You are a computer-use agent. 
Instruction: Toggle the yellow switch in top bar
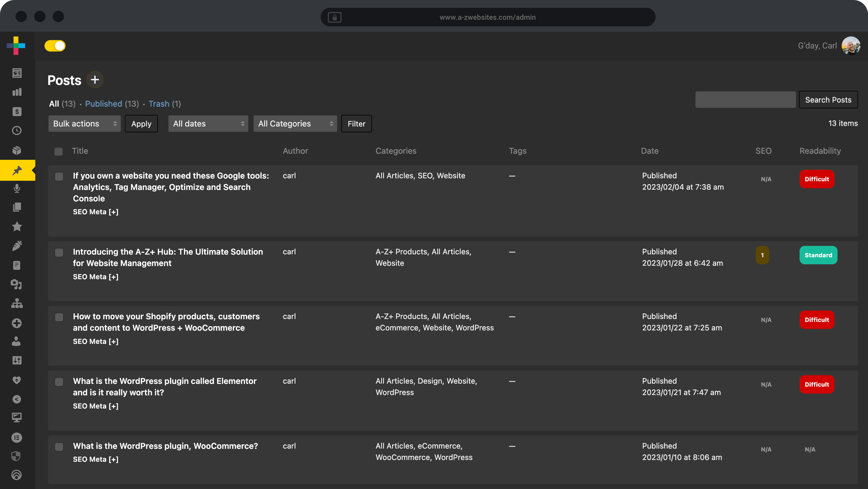point(55,46)
